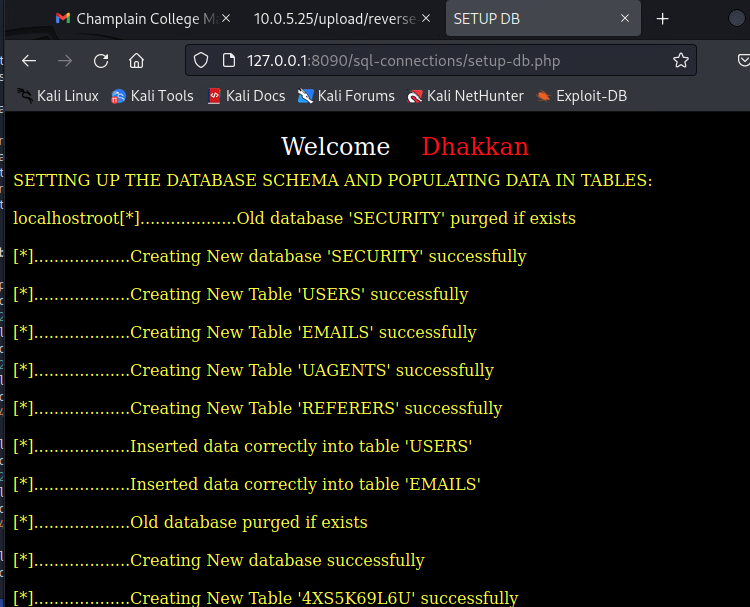Open the Kali Linux bookmark
This screenshot has width=750, height=607.
click(58, 96)
